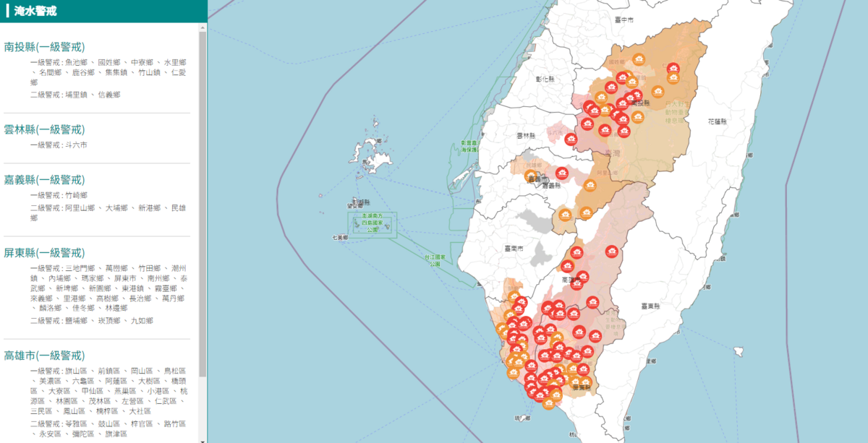
Task: Open the 嘉義縣(一級警戒) section heading
Action: 45,180
